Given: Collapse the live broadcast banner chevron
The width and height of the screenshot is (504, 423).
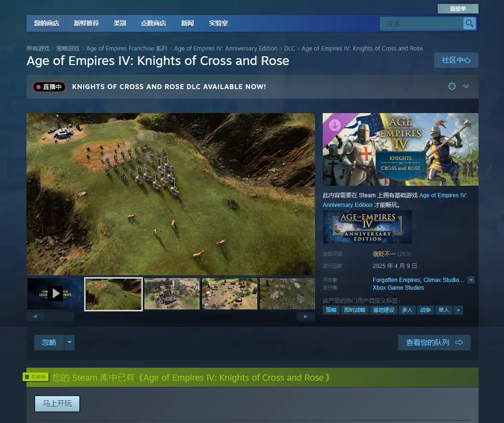Looking at the screenshot, I should tap(466, 86).
